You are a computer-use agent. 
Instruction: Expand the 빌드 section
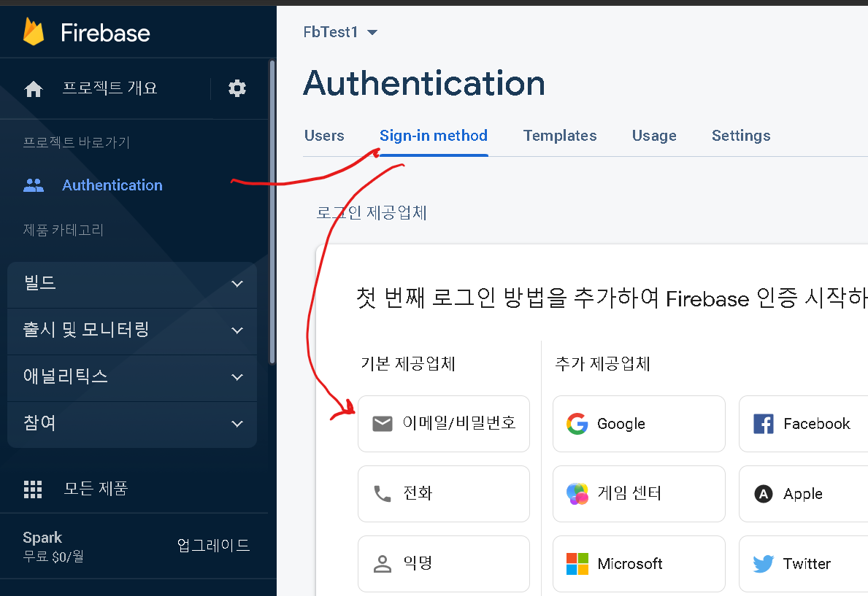132,284
